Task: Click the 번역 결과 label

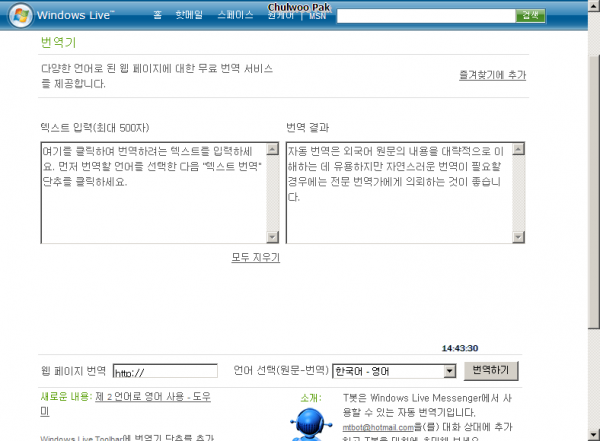Action: point(308,127)
